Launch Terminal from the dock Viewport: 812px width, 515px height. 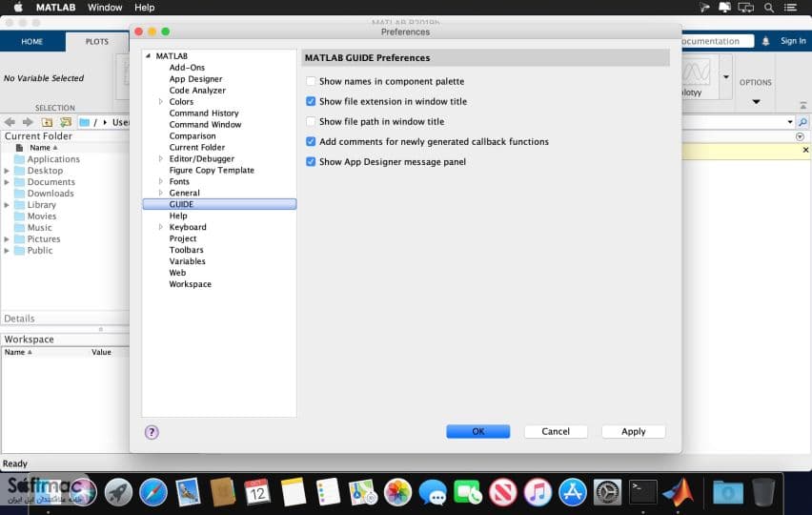[643, 492]
